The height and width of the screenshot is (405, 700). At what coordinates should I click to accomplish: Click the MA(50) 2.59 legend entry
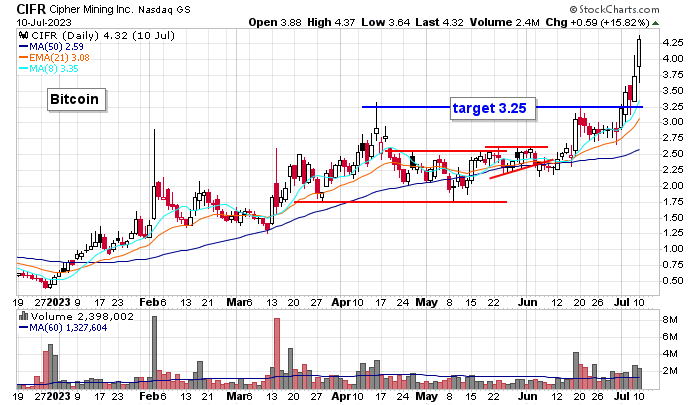point(51,46)
